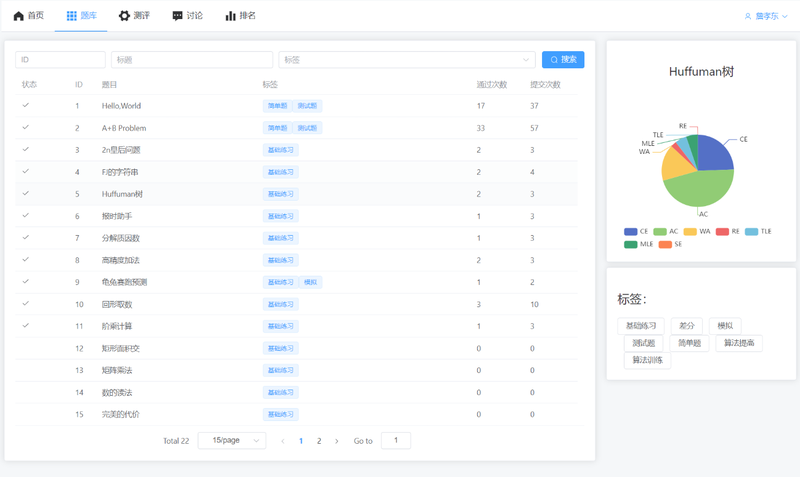
Task: Toggle the CE legend item in chart
Action: pos(636,232)
